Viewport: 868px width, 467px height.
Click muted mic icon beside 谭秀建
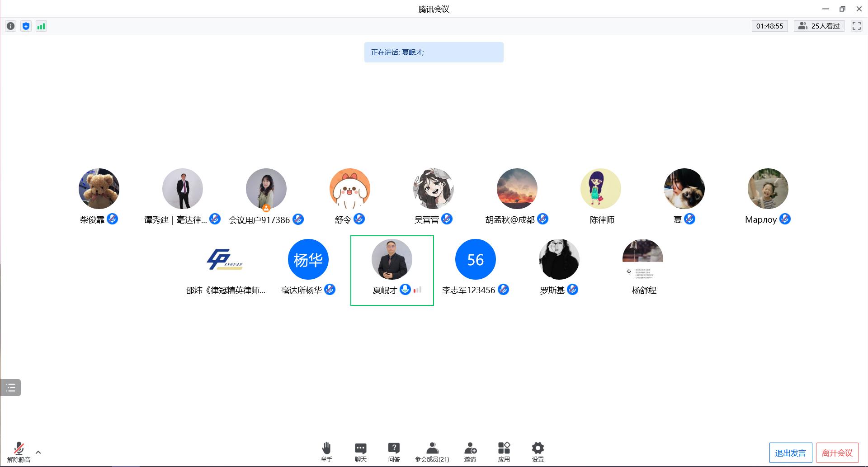coord(215,219)
